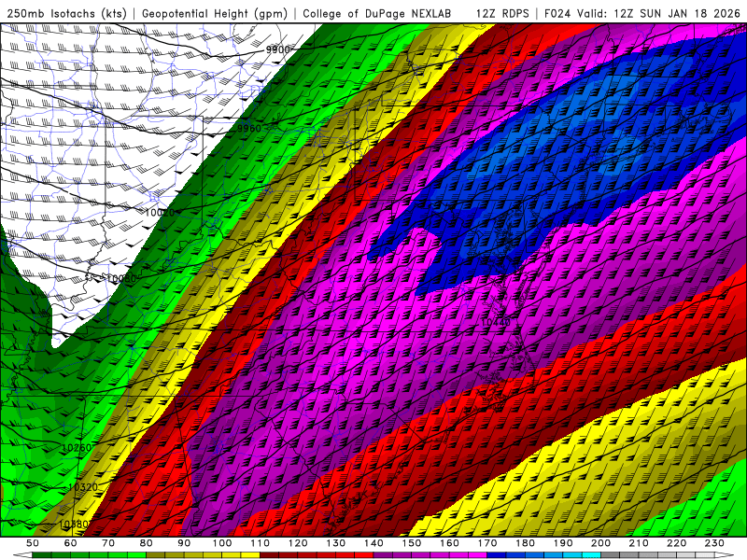747x560 pixels.
Task: Click the 140 value on the color scale
Action: click(374, 543)
